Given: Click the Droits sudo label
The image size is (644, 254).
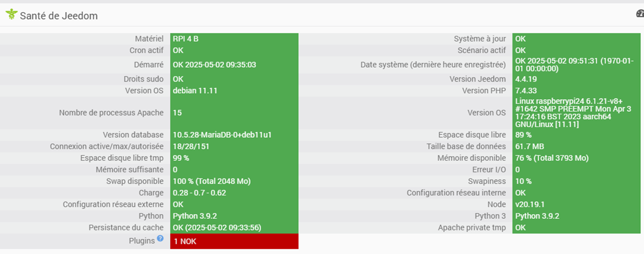Looking at the screenshot, I should pos(144,79).
